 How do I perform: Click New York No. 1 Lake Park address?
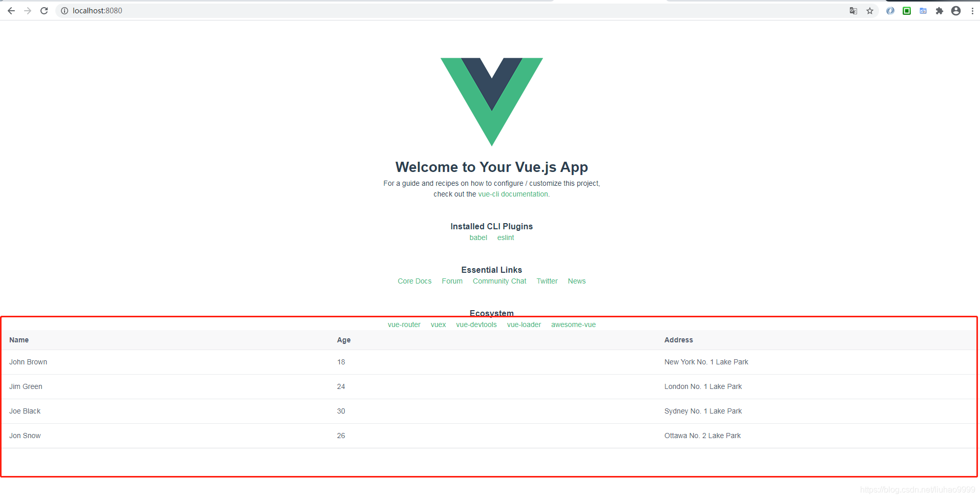(x=706, y=362)
